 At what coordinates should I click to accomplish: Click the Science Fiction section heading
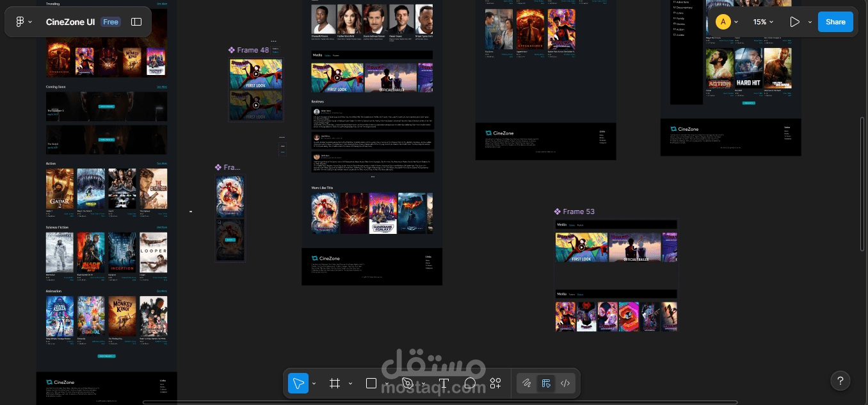click(x=58, y=227)
